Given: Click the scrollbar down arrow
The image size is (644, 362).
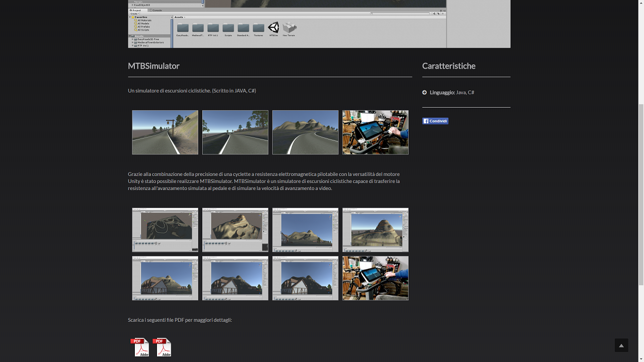Looking at the screenshot, I should (x=640, y=358).
